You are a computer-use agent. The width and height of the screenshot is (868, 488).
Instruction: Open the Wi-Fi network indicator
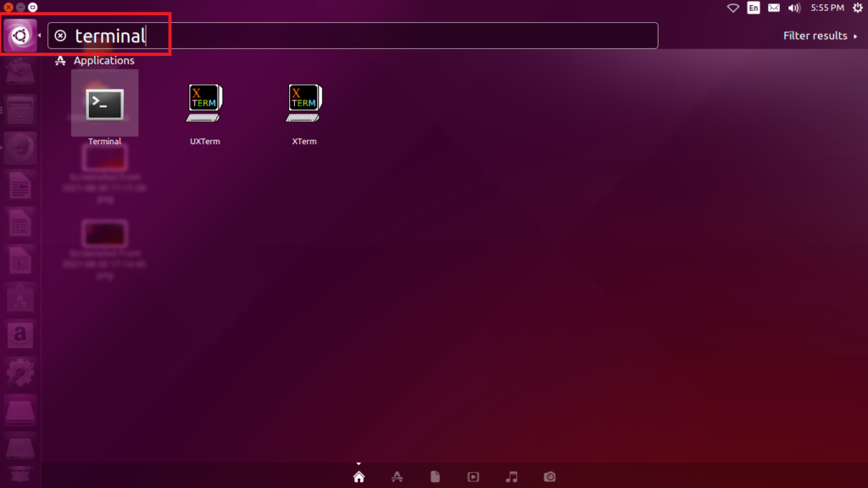[x=733, y=8]
